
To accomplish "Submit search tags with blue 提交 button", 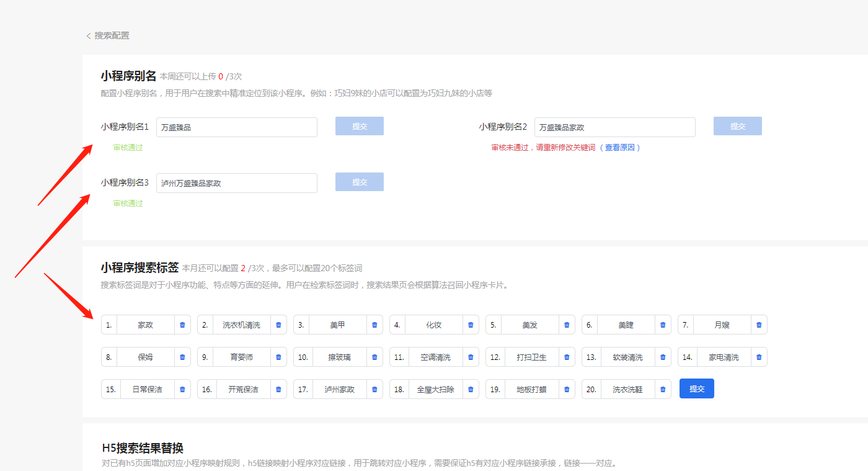I will coord(697,388).
